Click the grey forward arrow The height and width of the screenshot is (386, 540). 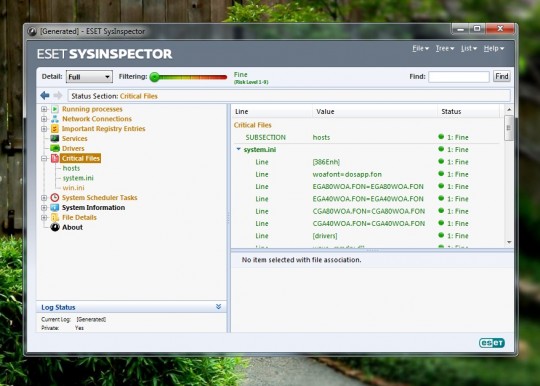coord(58,96)
